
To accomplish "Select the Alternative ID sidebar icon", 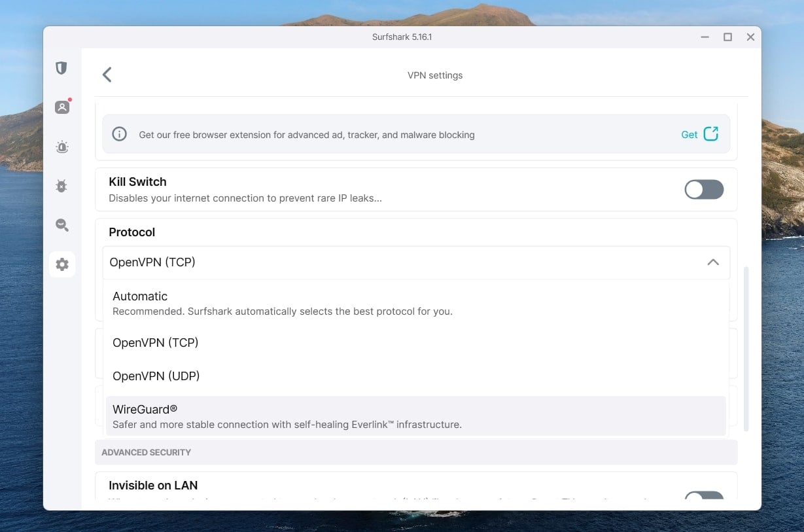I will tap(61, 107).
